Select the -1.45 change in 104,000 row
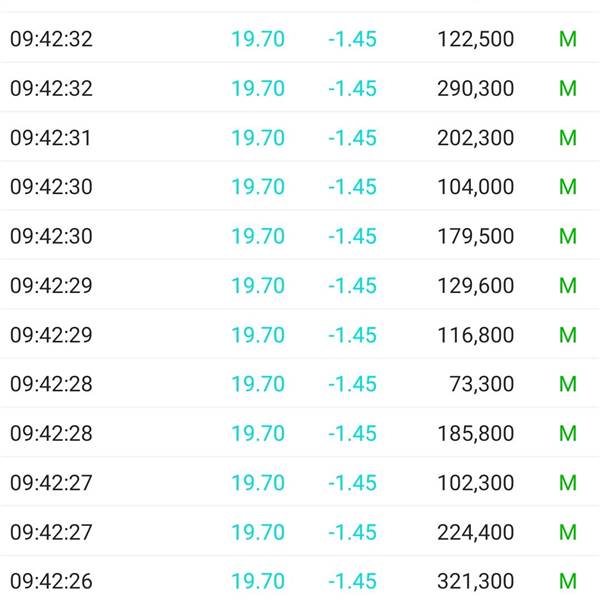Image resolution: width=600 pixels, height=600 pixels. click(x=352, y=187)
